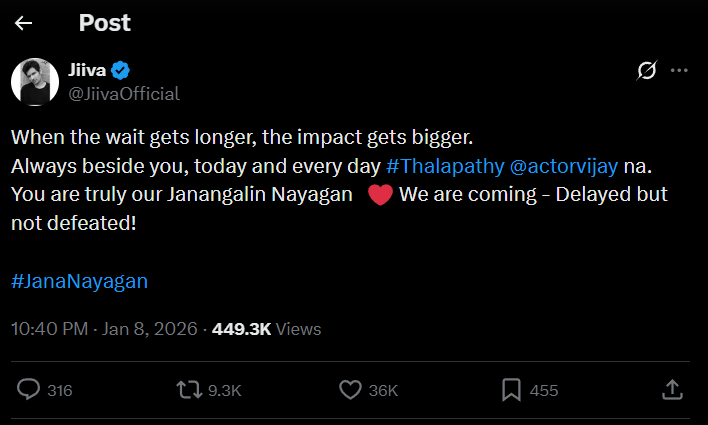Click the Post page heading
This screenshot has width=708, height=425.
point(104,22)
